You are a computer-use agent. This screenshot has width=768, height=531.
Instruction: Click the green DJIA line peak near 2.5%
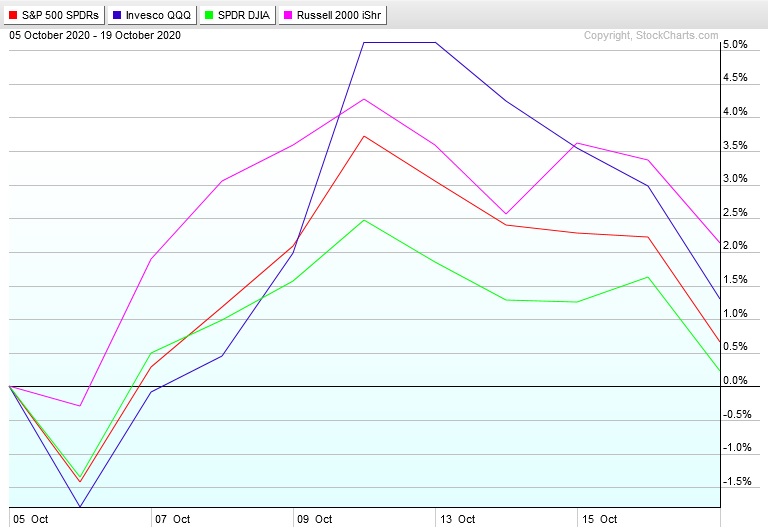[x=364, y=220]
